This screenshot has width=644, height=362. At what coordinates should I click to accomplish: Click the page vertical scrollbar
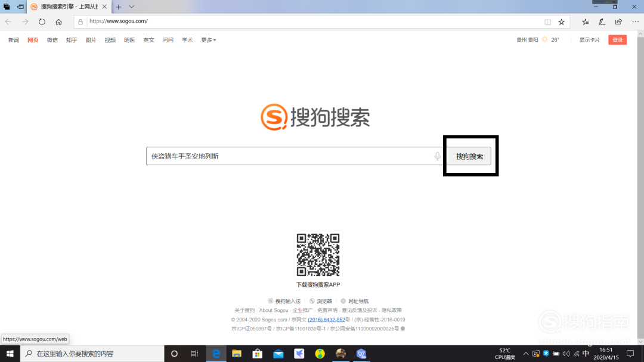[x=640, y=188]
